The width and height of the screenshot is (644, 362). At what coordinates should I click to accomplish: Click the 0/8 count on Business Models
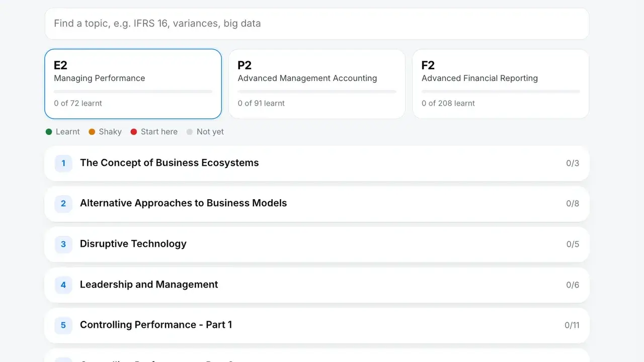point(573,204)
